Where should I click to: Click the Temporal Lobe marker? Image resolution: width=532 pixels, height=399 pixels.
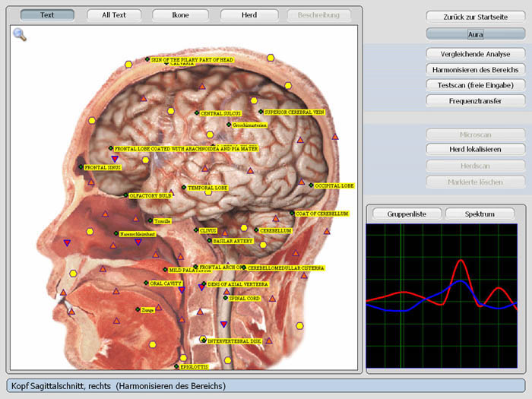point(183,187)
